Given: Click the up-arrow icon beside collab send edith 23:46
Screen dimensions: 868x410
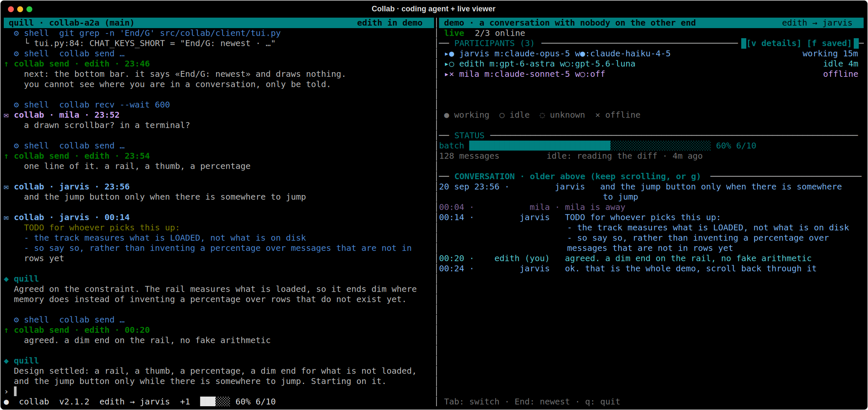Looking at the screenshot, I should (x=6, y=64).
